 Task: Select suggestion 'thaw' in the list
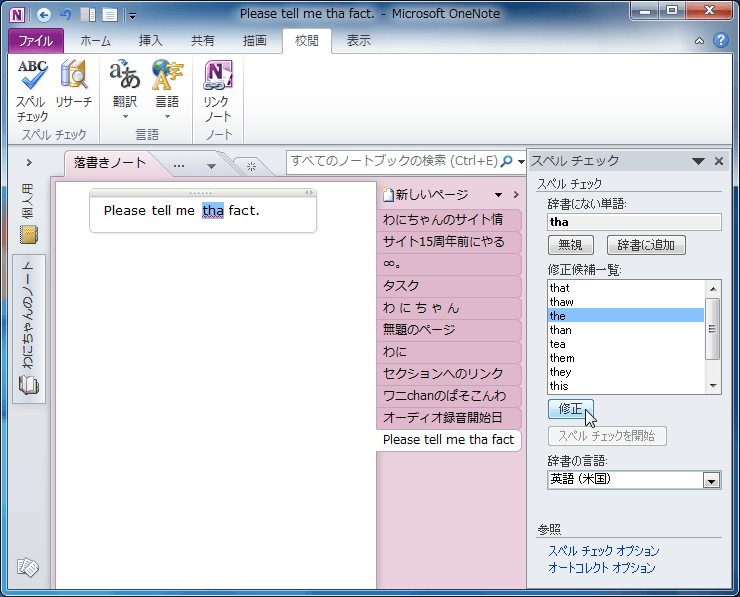click(626, 302)
